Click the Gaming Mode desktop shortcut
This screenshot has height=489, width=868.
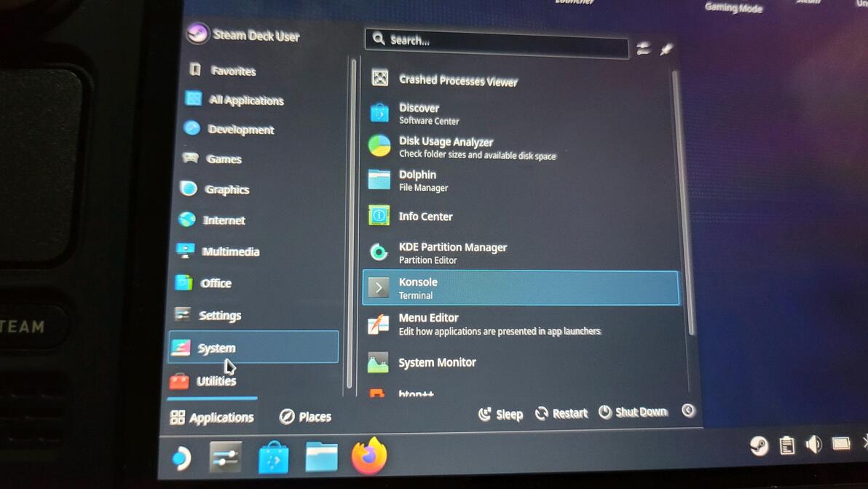[733, 8]
